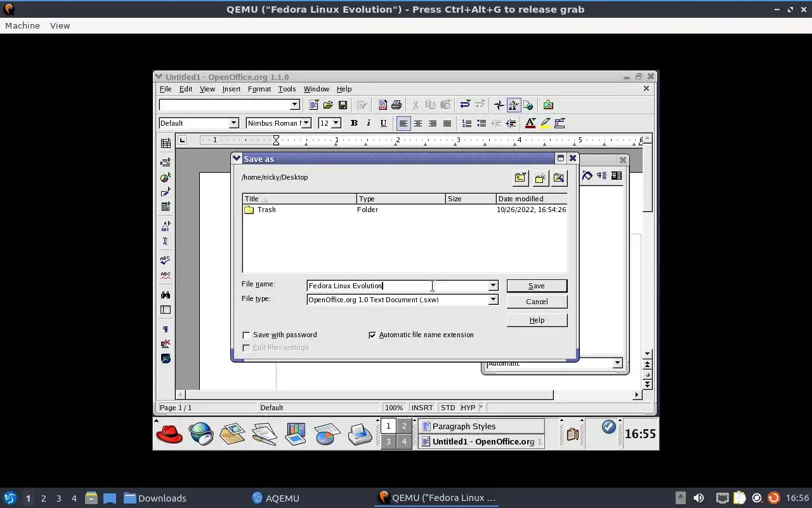
Task: Open the Insert menu
Action: coord(231,89)
